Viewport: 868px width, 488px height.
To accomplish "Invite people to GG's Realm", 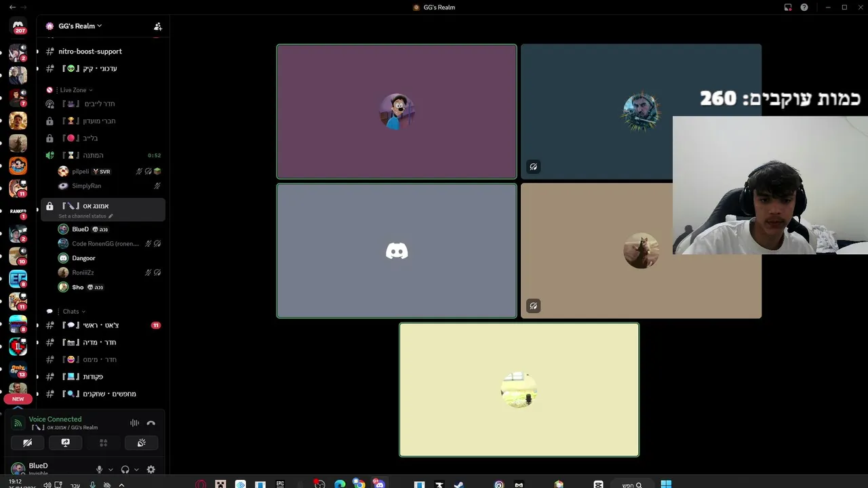I will (158, 26).
